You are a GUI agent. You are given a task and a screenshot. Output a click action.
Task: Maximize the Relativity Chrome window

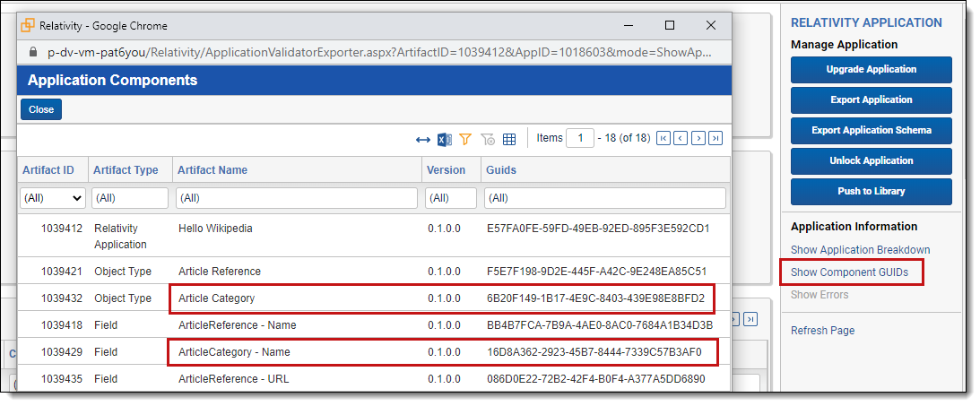670,26
